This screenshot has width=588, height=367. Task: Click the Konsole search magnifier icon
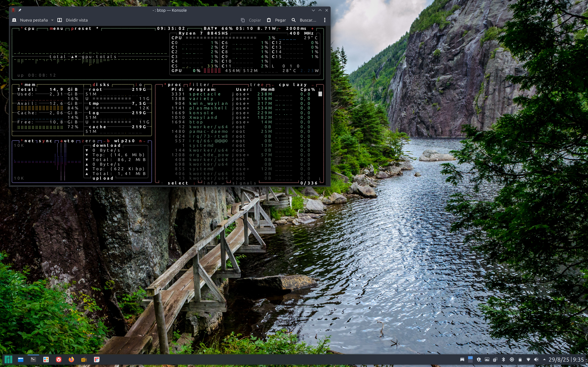[x=294, y=20]
